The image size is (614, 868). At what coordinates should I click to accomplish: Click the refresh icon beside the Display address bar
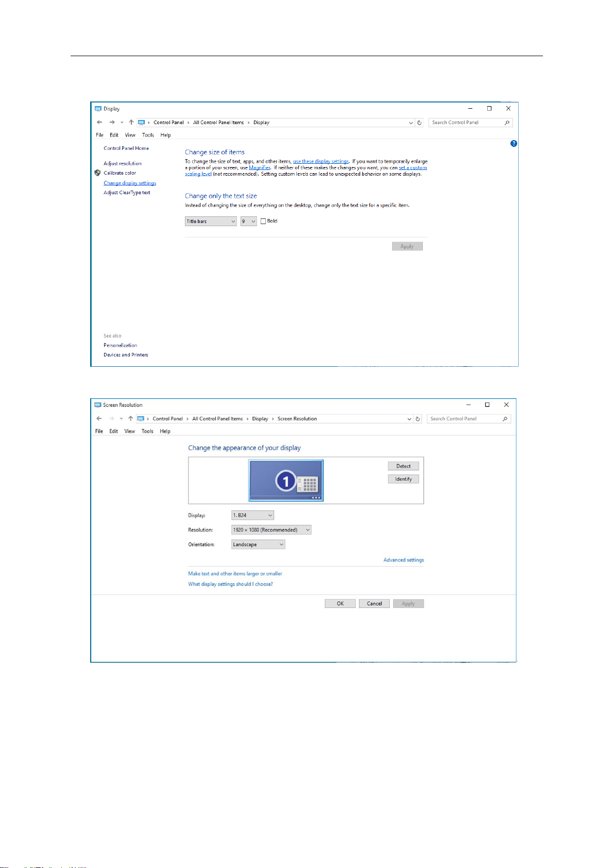419,123
